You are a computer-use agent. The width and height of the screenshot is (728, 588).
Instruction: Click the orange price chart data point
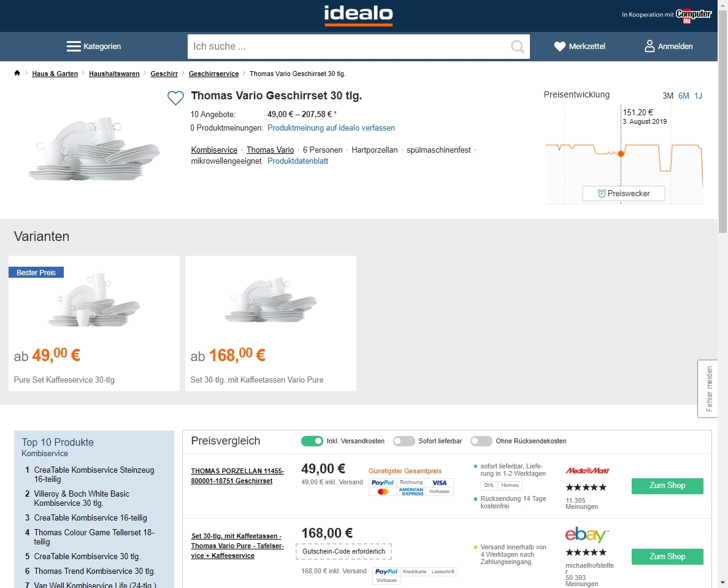coord(621,153)
